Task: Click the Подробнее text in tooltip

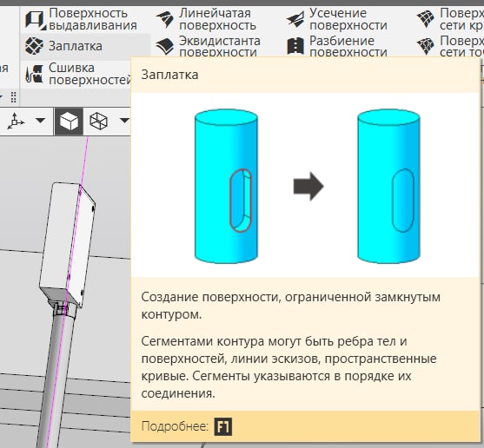Action: [175, 426]
